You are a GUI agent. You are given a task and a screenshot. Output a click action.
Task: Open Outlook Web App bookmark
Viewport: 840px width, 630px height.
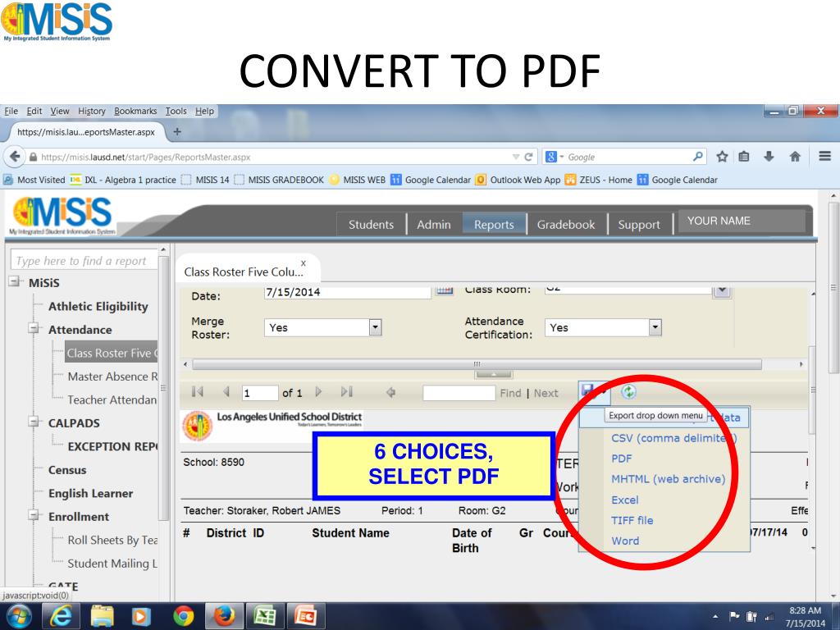[x=518, y=180]
